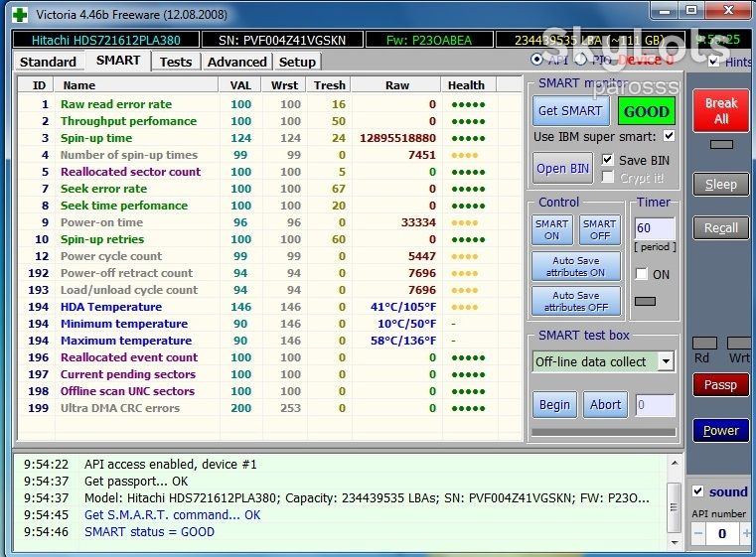The width and height of the screenshot is (756, 557).
Task: Select the Current pending sectors row
Action: click(270, 374)
